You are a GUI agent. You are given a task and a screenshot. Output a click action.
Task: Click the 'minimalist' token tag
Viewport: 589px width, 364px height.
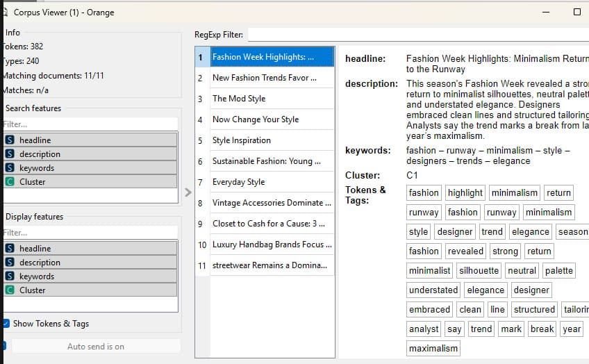429,270
